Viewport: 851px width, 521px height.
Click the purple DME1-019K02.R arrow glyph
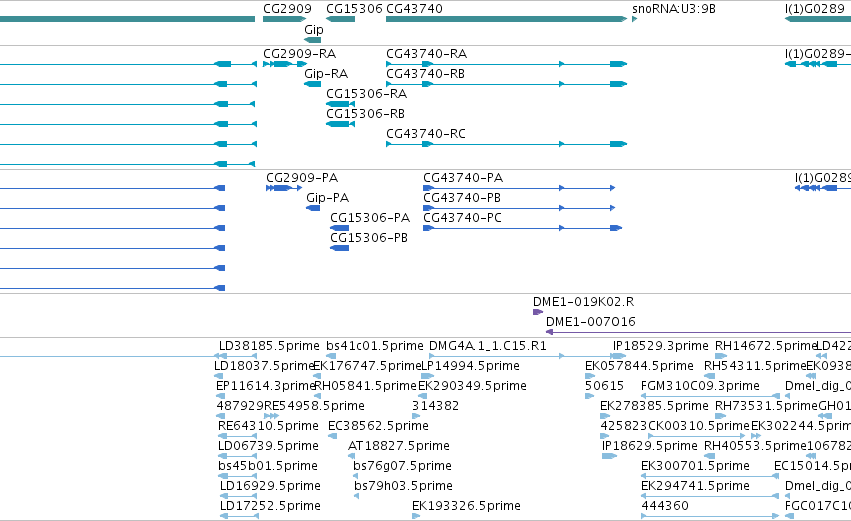coord(538,312)
